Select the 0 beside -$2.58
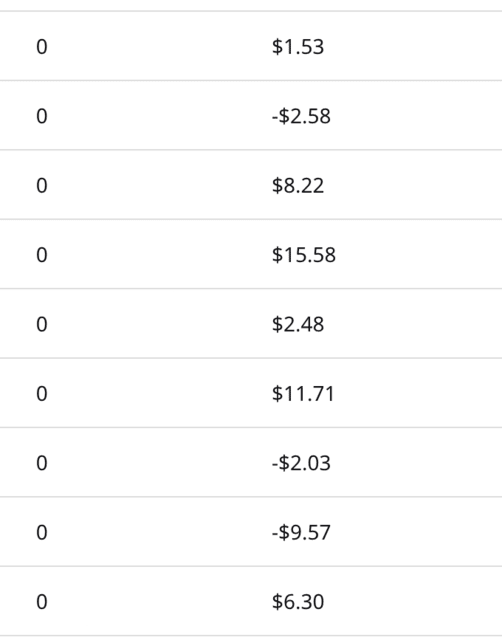 (x=42, y=116)
